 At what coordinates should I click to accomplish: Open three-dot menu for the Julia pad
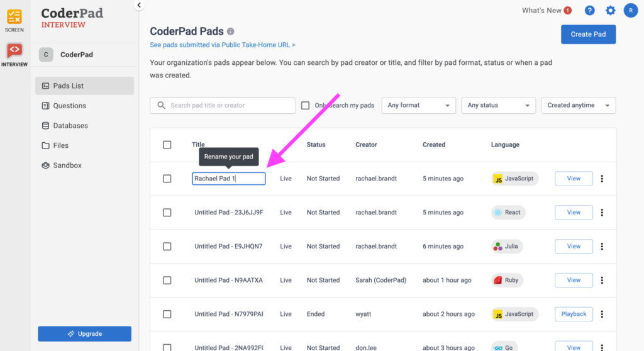point(602,247)
